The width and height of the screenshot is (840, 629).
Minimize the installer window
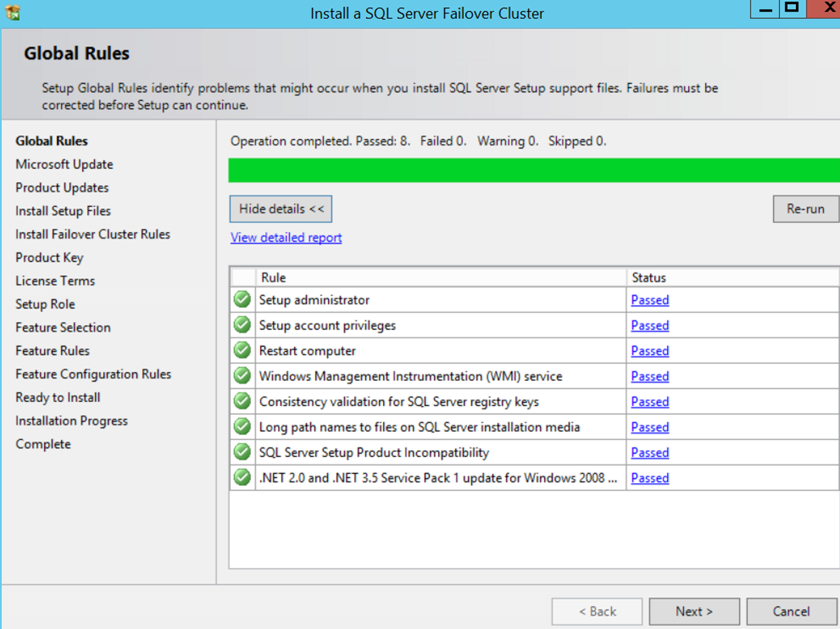tap(766, 9)
